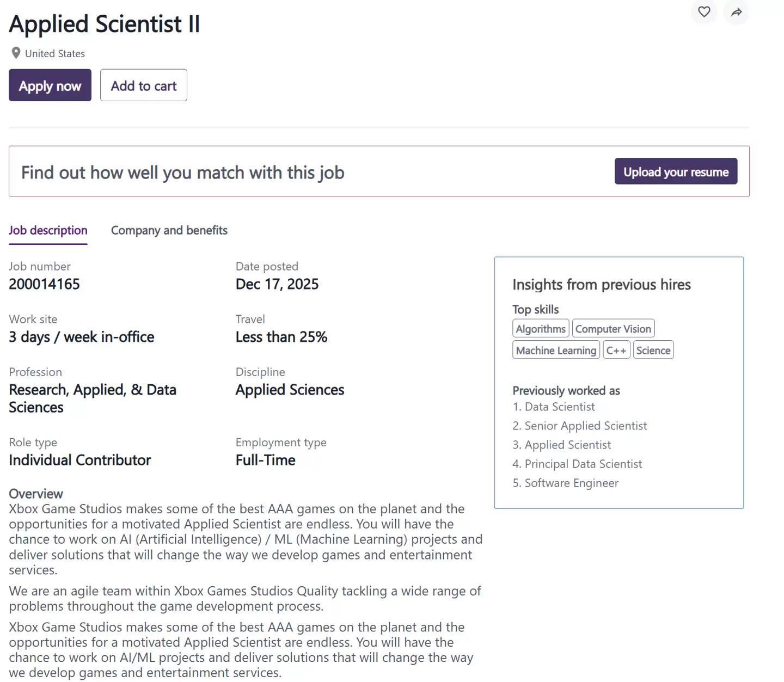Click Principal Data Scientist list entry

tap(583, 464)
